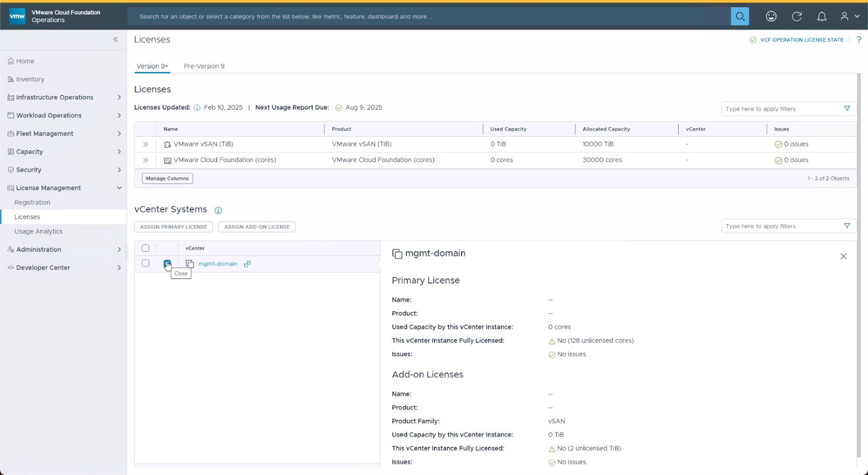Click Manage Columns button
Screen dimensions: 868x475
pyautogui.click(x=167, y=178)
